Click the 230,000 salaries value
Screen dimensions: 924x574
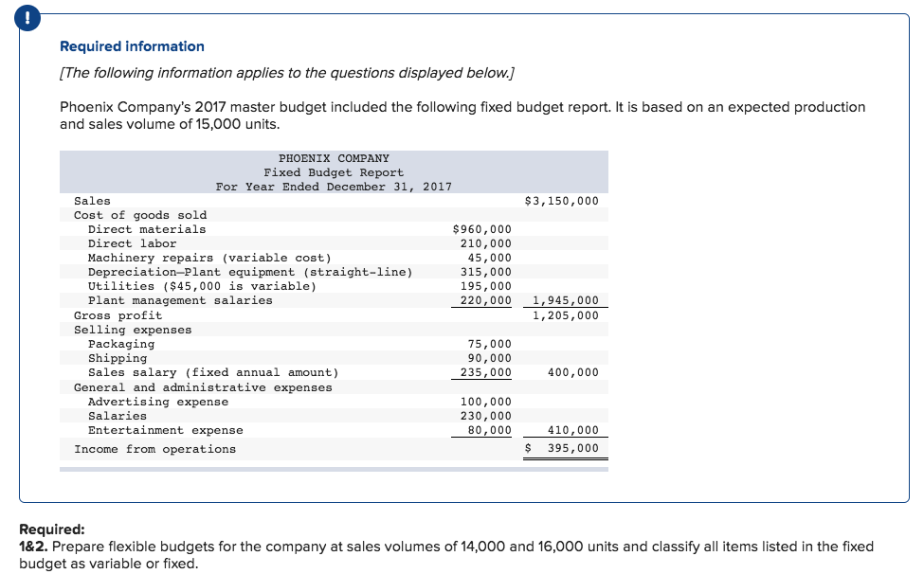point(486,416)
